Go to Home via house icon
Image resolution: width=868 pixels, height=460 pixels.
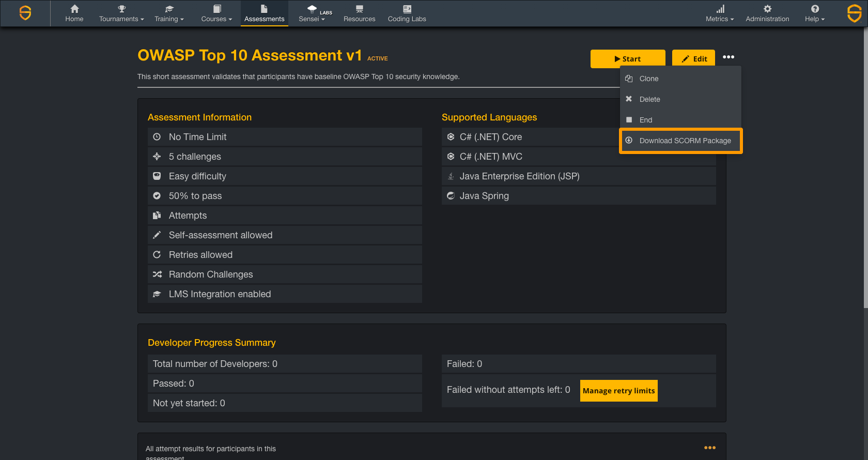pos(74,9)
